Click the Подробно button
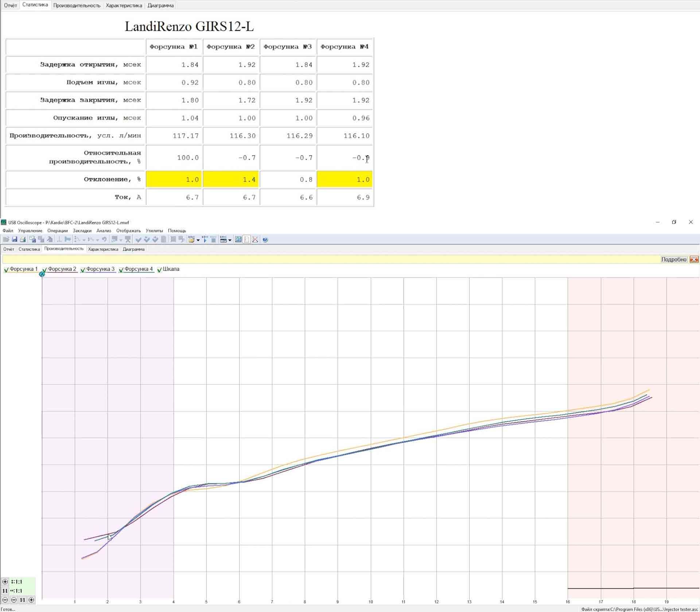The width and height of the screenshot is (700, 612). click(x=674, y=260)
